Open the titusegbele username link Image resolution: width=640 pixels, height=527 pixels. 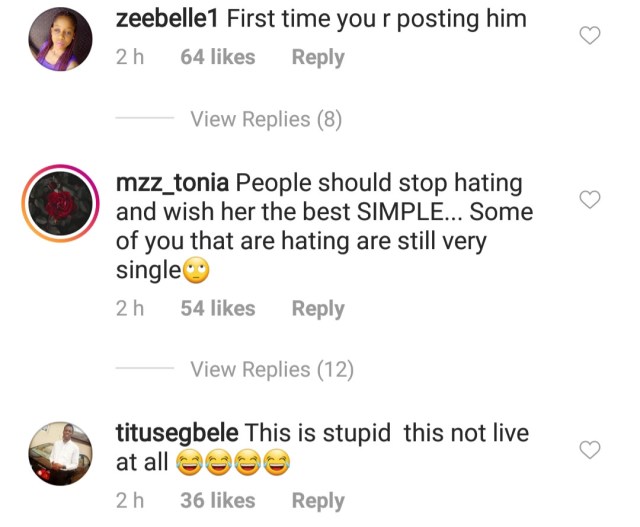tap(178, 434)
